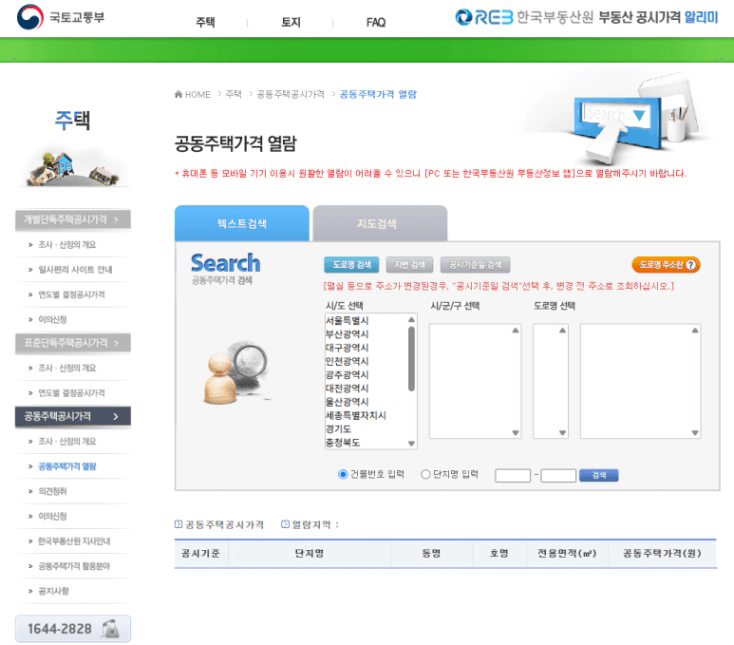Click the first building number input field
Screen dimensions: 734x645
coord(513,476)
